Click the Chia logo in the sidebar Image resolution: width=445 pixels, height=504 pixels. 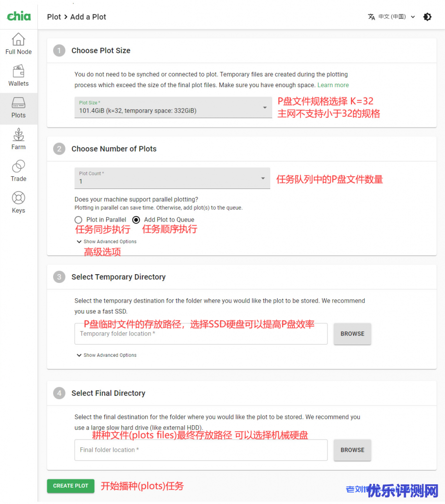tap(19, 16)
